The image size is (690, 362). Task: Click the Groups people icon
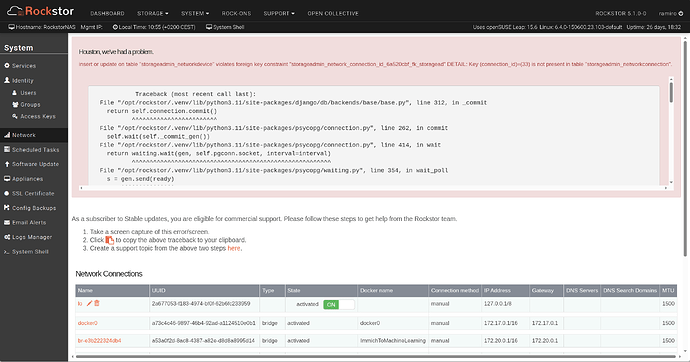[15, 105]
